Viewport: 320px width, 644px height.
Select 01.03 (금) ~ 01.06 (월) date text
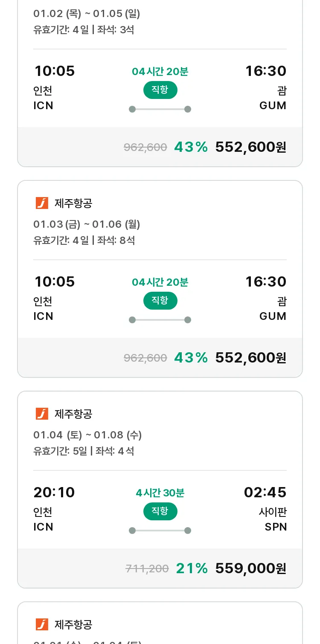click(87, 224)
